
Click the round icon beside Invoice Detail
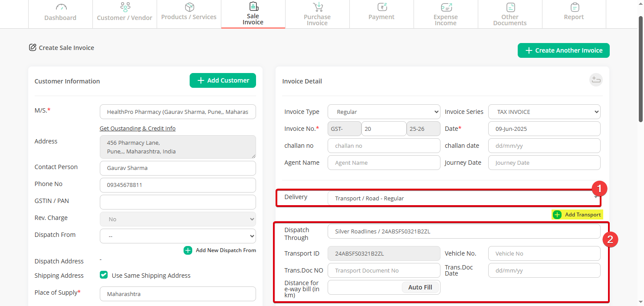click(596, 80)
